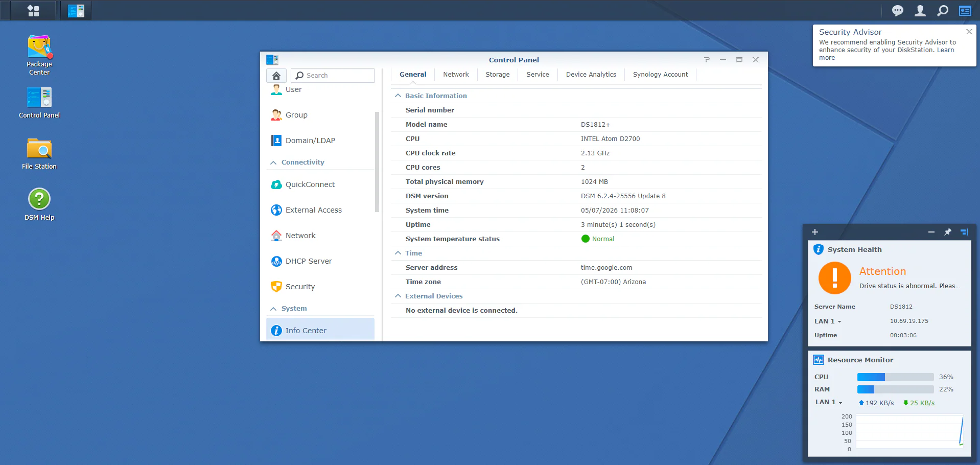Collapse the Time section
This screenshot has height=465, width=980.
click(x=398, y=253)
